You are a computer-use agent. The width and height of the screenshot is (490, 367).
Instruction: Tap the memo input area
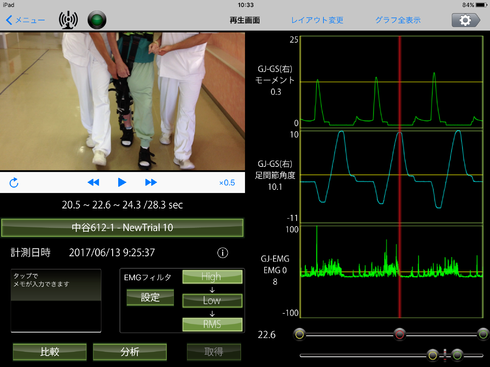click(56, 300)
